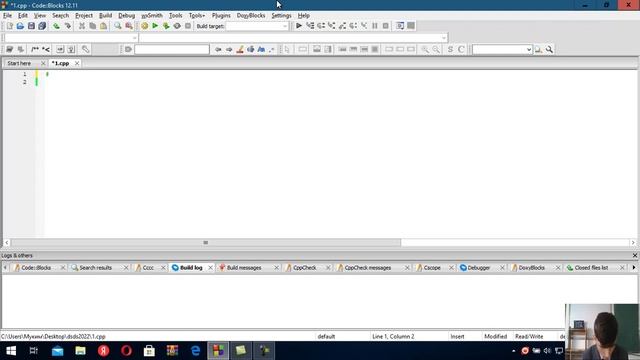Open the Project menu
This screenshot has height=360, width=640.
pos(84,16)
